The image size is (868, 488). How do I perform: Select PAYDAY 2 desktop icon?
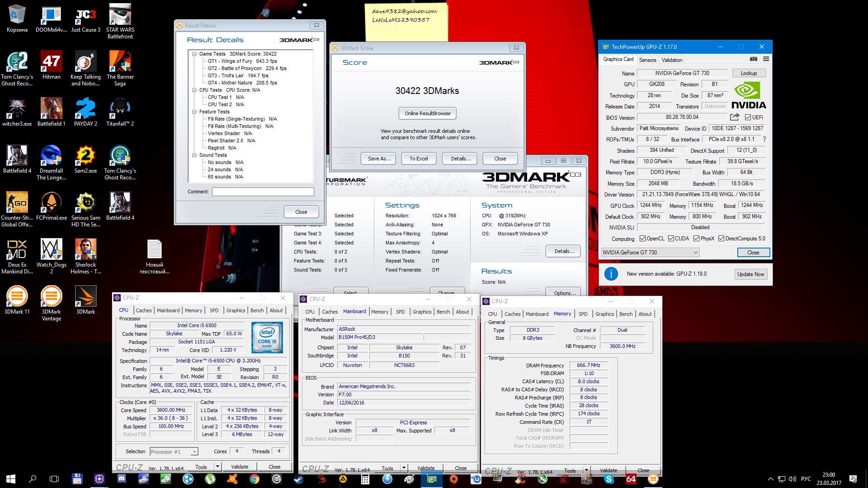85,113
